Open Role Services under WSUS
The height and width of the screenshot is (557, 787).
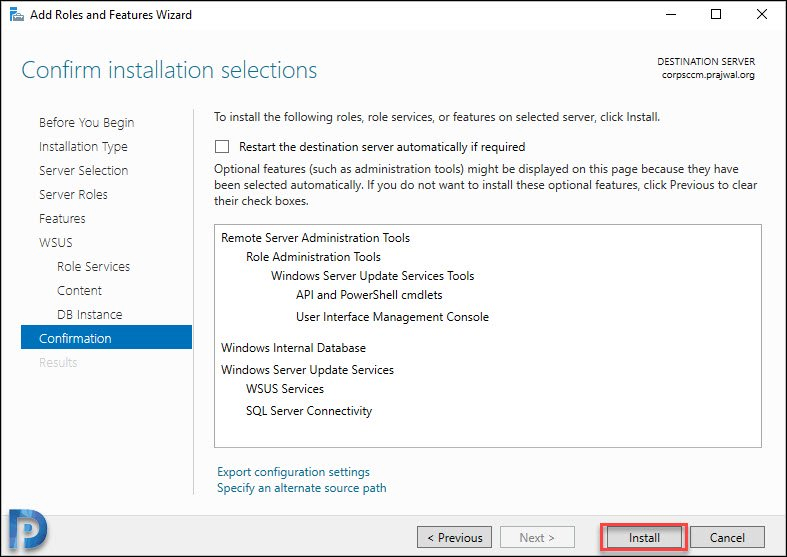93,266
